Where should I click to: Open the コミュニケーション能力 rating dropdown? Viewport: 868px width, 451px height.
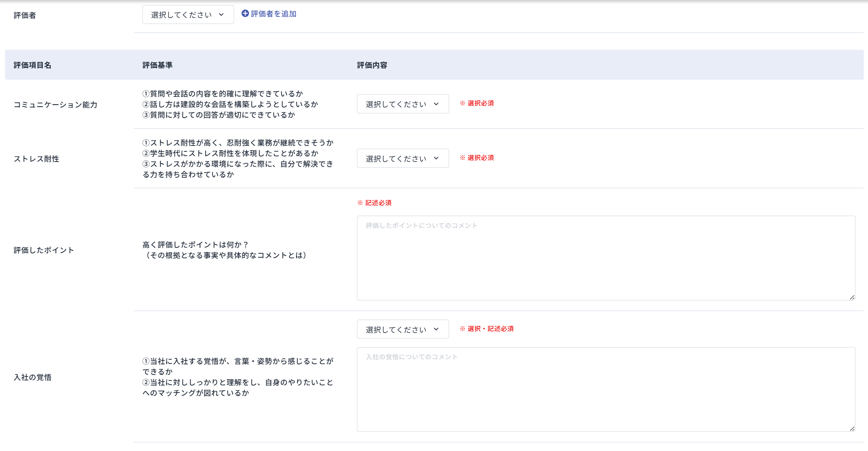402,104
